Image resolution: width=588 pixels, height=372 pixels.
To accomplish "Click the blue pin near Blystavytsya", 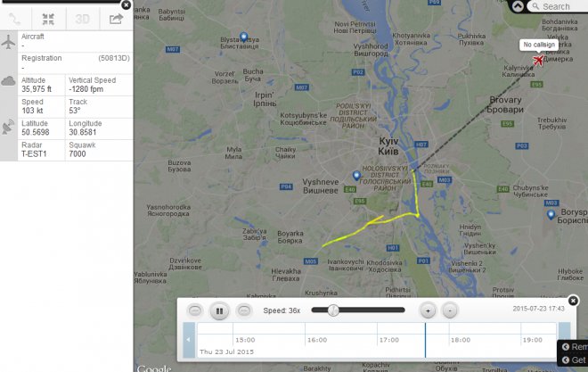I will 244,37.
